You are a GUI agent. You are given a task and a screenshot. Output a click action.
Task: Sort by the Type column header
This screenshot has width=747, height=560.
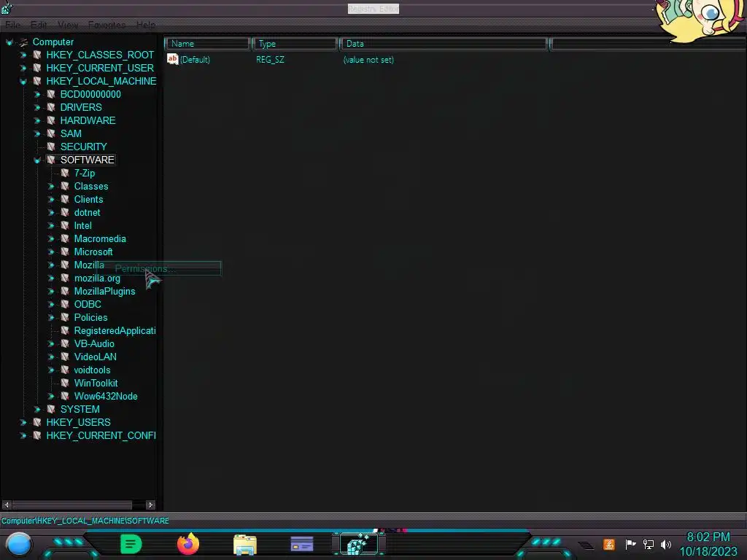tap(295, 44)
